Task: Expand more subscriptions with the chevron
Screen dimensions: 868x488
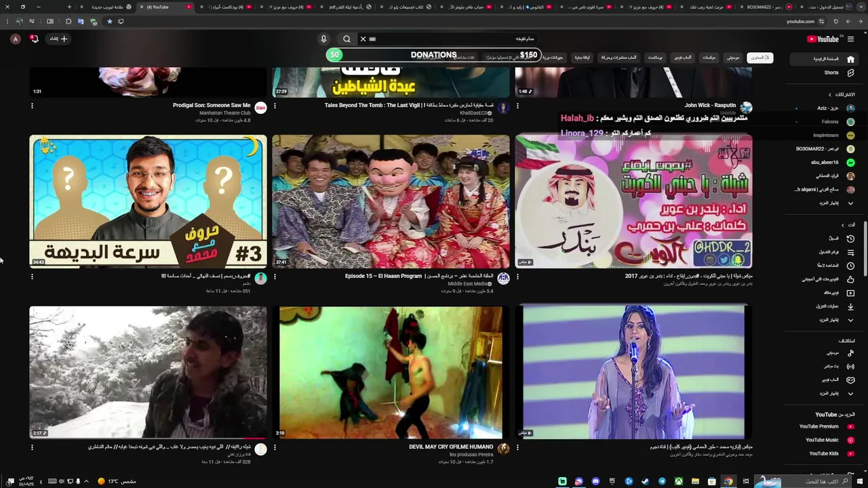Action: click(x=850, y=203)
